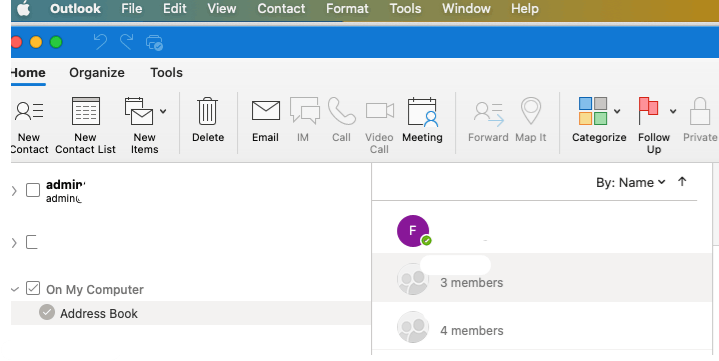Open the Window menu
The width and height of the screenshot is (719, 361).
(x=466, y=9)
